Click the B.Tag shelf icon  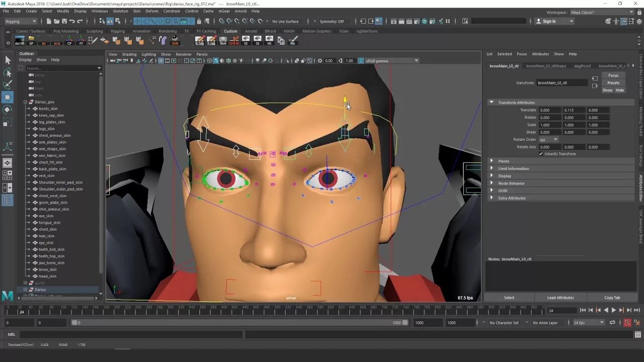(200, 40)
